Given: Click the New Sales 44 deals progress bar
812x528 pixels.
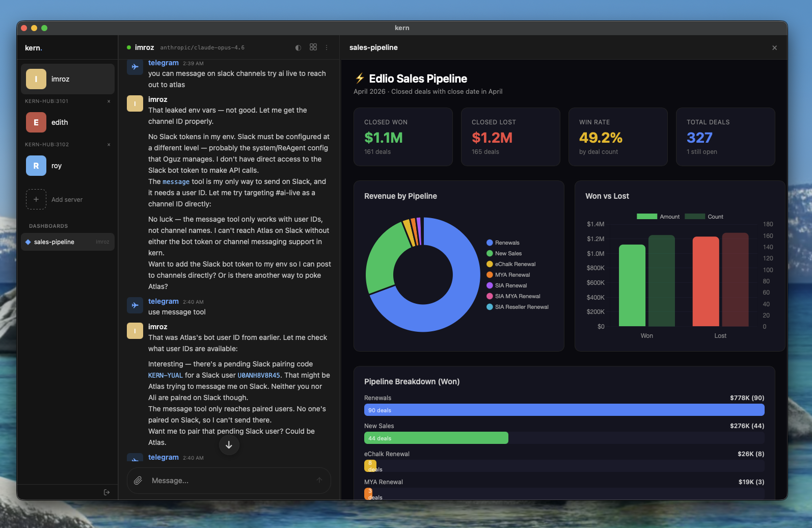Looking at the screenshot, I should coord(436,438).
